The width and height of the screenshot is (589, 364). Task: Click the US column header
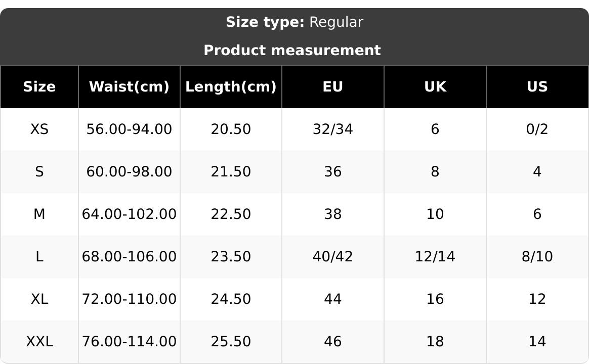pyautogui.click(x=537, y=87)
